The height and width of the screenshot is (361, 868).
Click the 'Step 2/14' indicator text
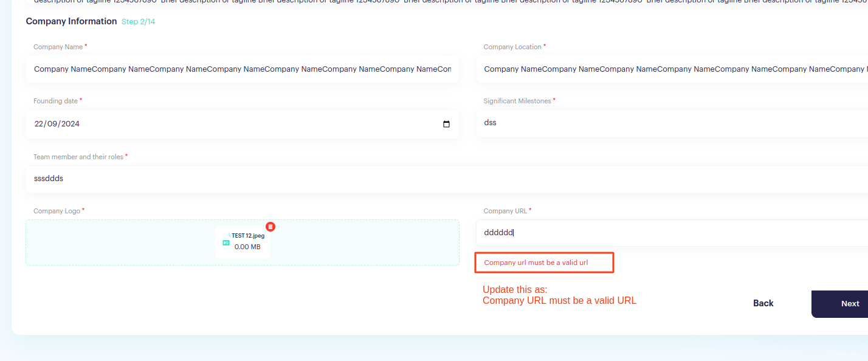tap(139, 22)
